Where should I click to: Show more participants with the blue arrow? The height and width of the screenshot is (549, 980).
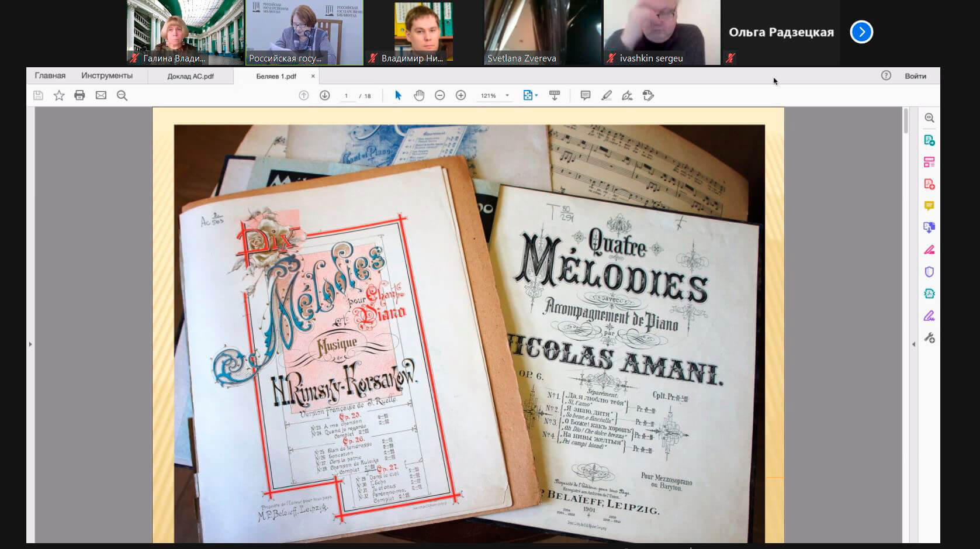pos(861,32)
